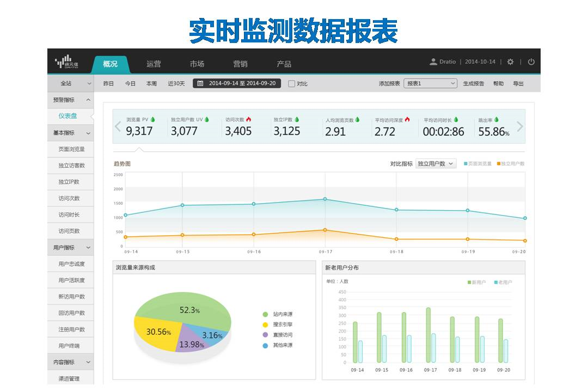This screenshot has height=392, width=588.
Task: Switch to the 运营 tab
Action: (x=154, y=64)
